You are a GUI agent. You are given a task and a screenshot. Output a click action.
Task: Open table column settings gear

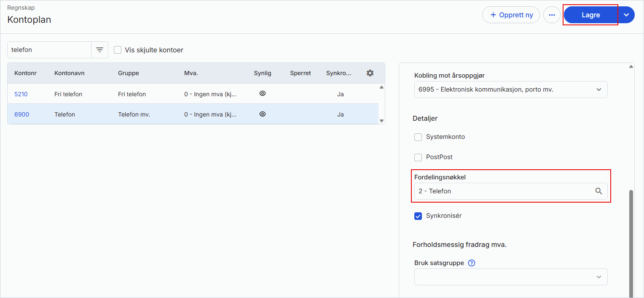pyautogui.click(x=370, y=73)
